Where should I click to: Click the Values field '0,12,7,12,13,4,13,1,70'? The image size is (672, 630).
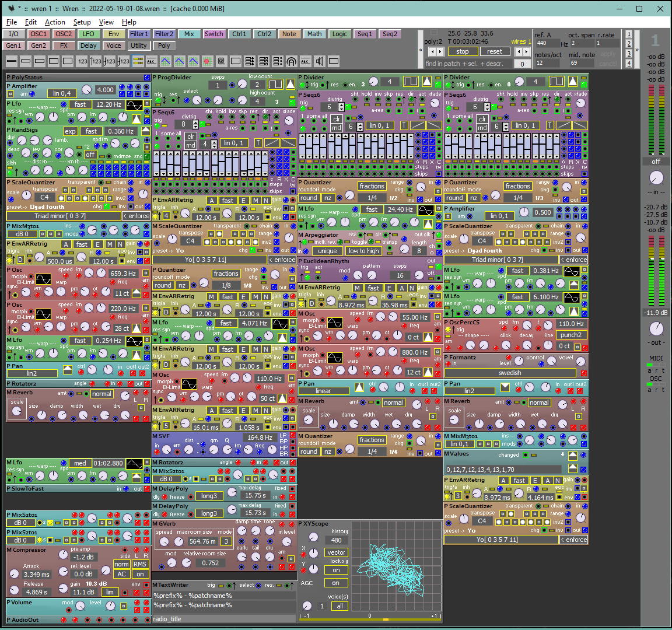tap(503, 469)
